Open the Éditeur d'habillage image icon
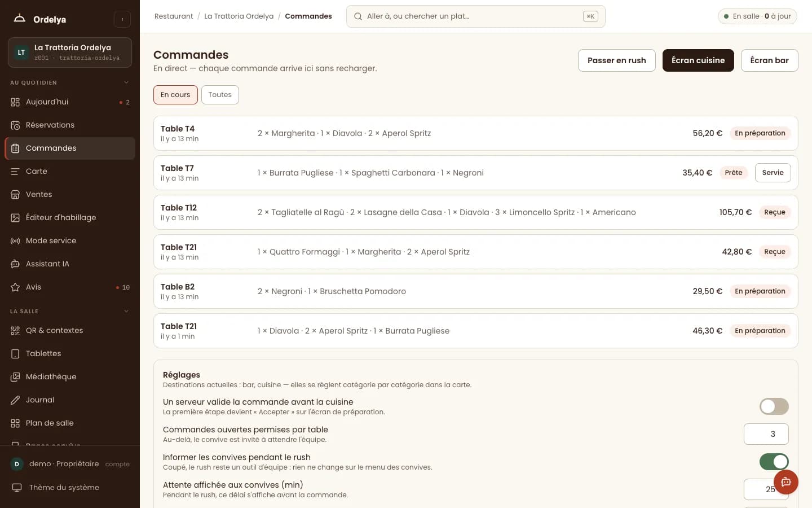This screenshot has width=812, height=508. point(15,218)
